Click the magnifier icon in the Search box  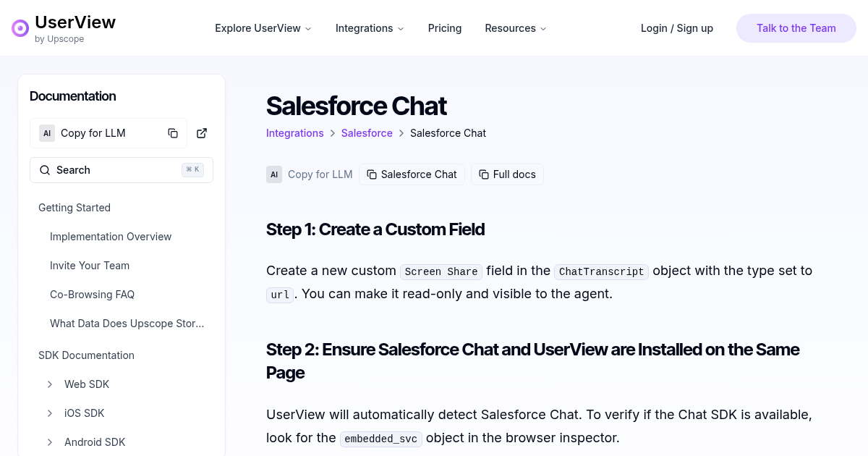(45, 170)
